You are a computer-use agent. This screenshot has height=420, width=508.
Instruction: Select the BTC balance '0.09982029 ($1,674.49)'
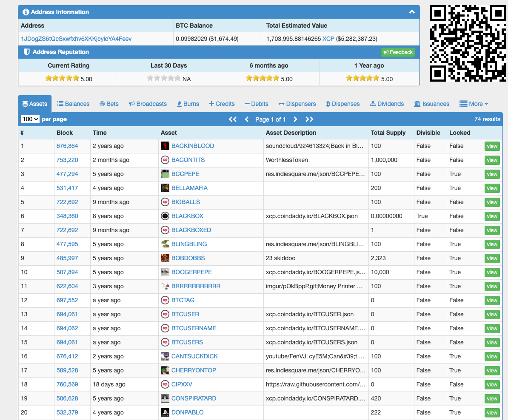click(207, 39)
